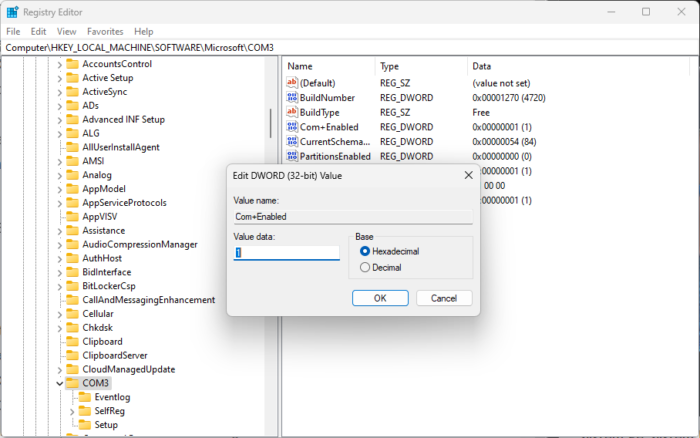700x438 pixels.
Task: Click the Clipboard folder icon
Action: click(72, 341)
